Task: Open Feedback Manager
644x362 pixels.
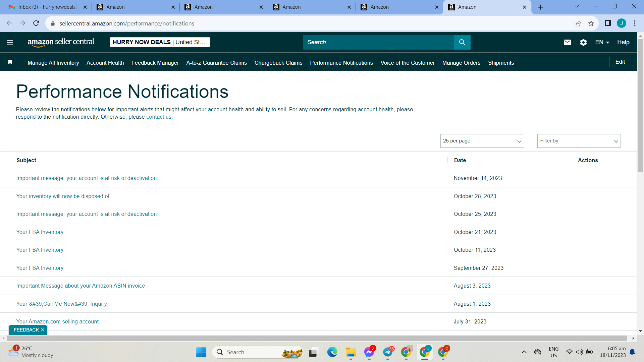Action: [x=155, y=63]
